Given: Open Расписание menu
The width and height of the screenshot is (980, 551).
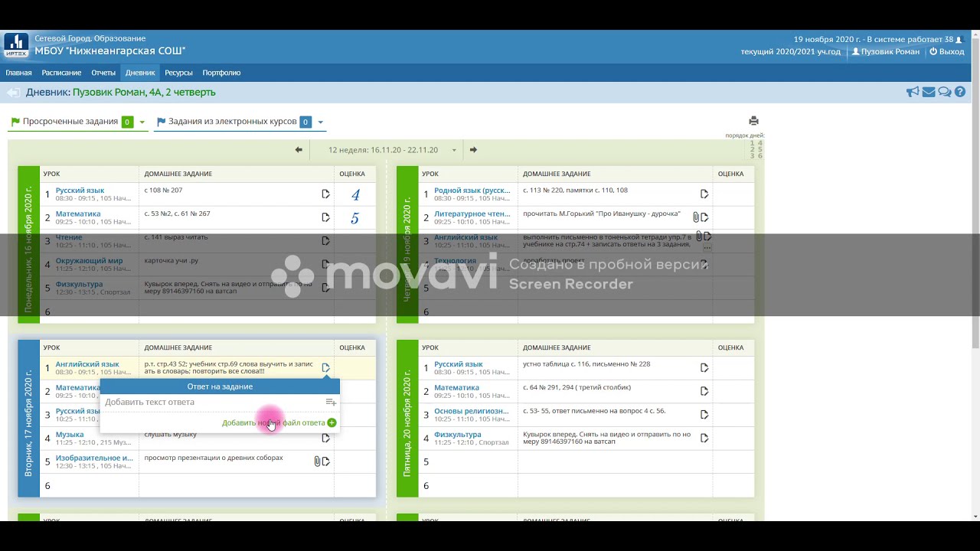Looking at the screenshot, I should (61, 73).
